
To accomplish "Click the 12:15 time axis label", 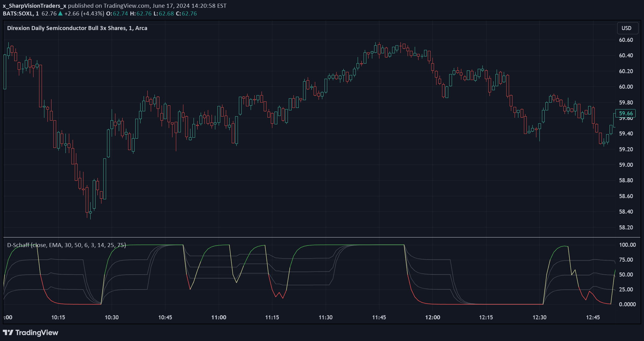I will point(486,317).
